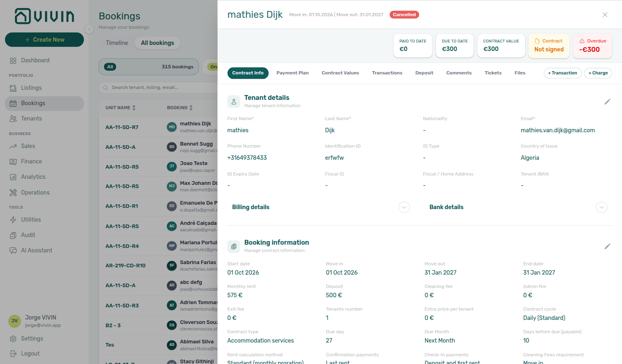Click the Contract Value €300 card
This screenshot has height=364, width=622.
coord(501,46)
